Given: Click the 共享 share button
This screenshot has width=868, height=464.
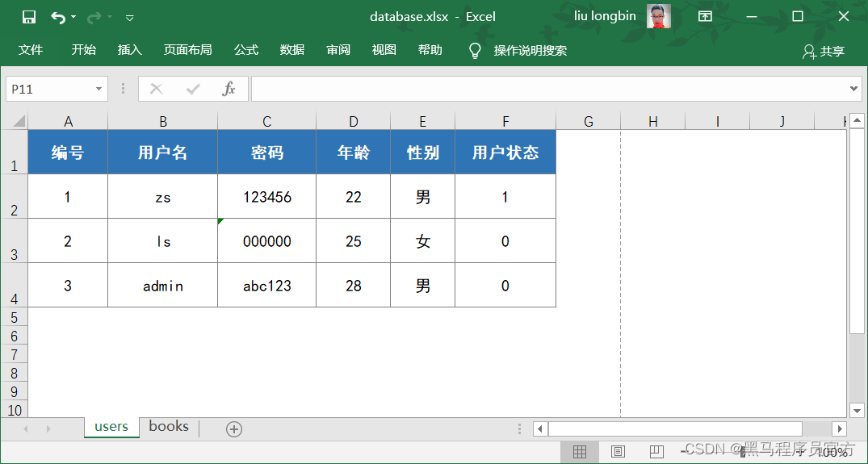Looking at the screenshot, I should click(823, 52).
